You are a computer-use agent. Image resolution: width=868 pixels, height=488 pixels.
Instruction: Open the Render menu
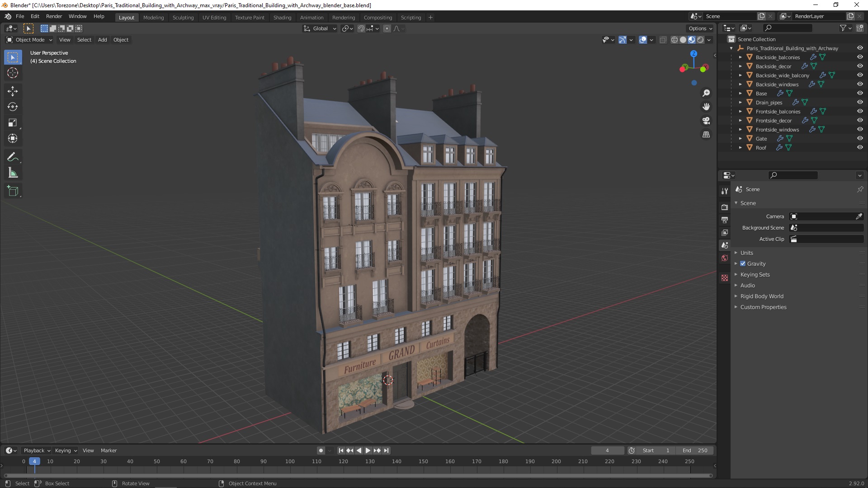[54, 16]
